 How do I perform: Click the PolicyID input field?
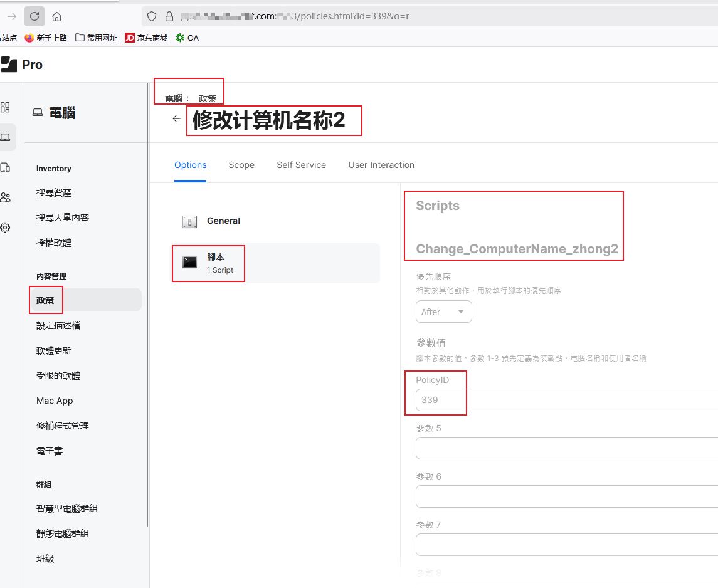564,400
